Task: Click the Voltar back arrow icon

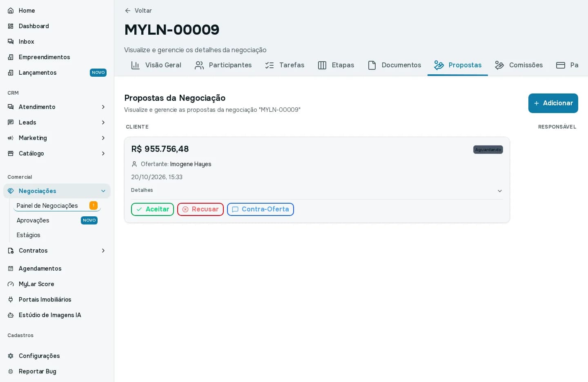Action: click(128, 11)
